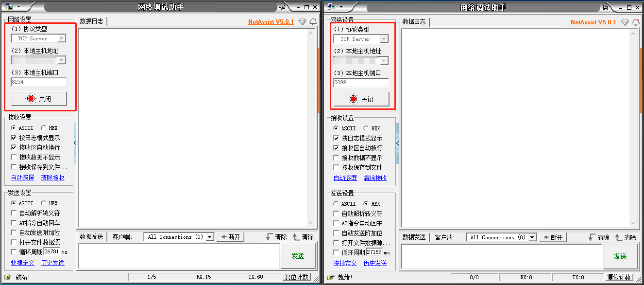This screenshot has height=285, width=644.
Task: Click hand status icon in port 8899 window
Action: [x=331, y=277]
